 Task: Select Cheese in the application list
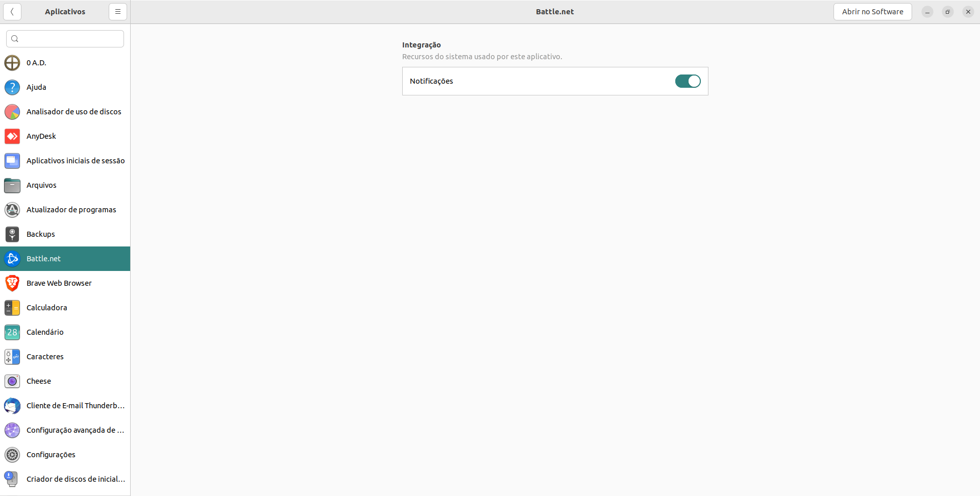[65, 381]
